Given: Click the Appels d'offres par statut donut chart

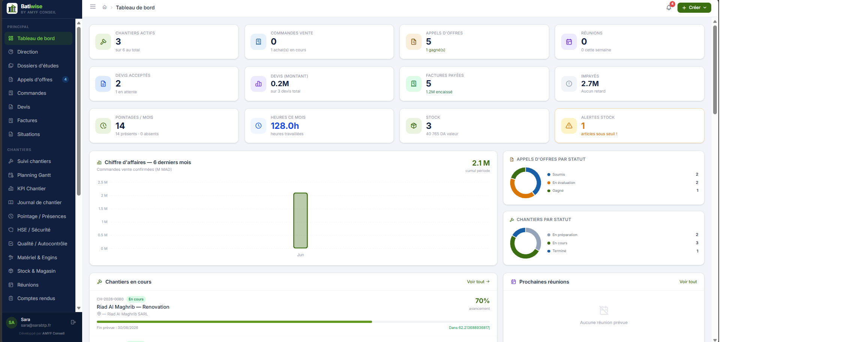Looking at the screenshot, I should pos(526,183).
